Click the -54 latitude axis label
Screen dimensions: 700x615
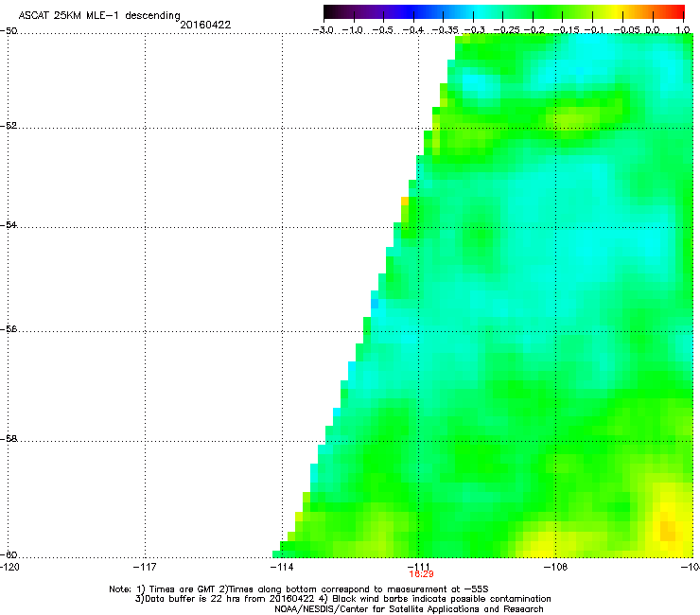(9, 224)
